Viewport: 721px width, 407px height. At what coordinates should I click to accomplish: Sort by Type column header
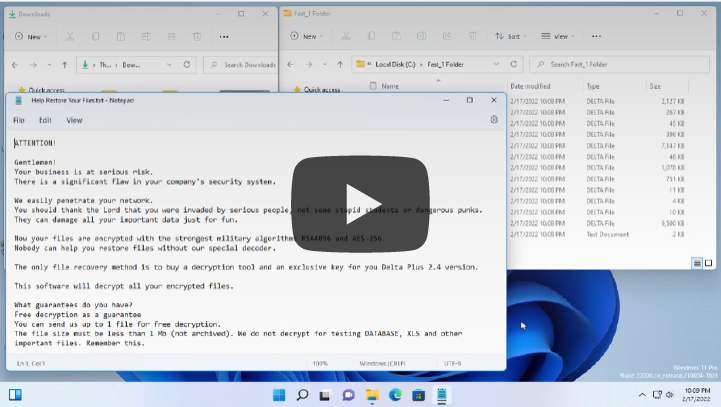593,86
